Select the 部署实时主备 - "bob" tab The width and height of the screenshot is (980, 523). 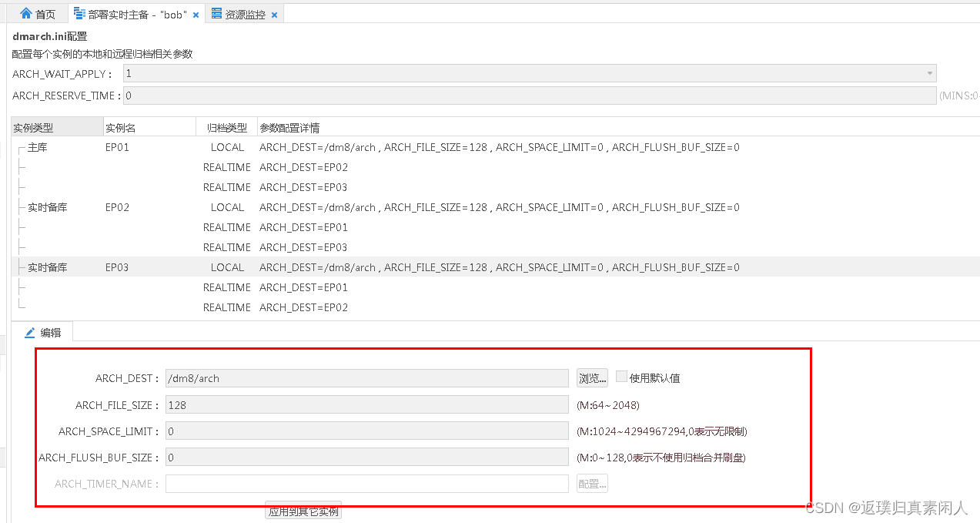[136, 14]
